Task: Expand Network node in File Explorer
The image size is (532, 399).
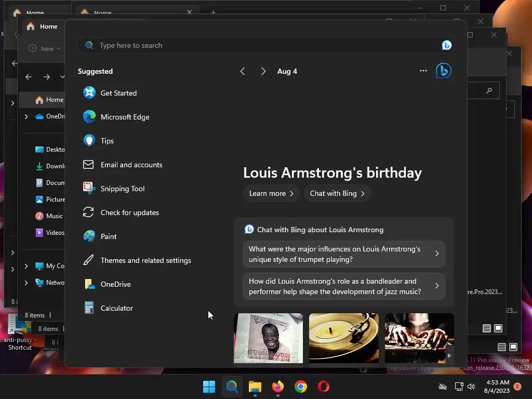Action: [x=26, y=283]
